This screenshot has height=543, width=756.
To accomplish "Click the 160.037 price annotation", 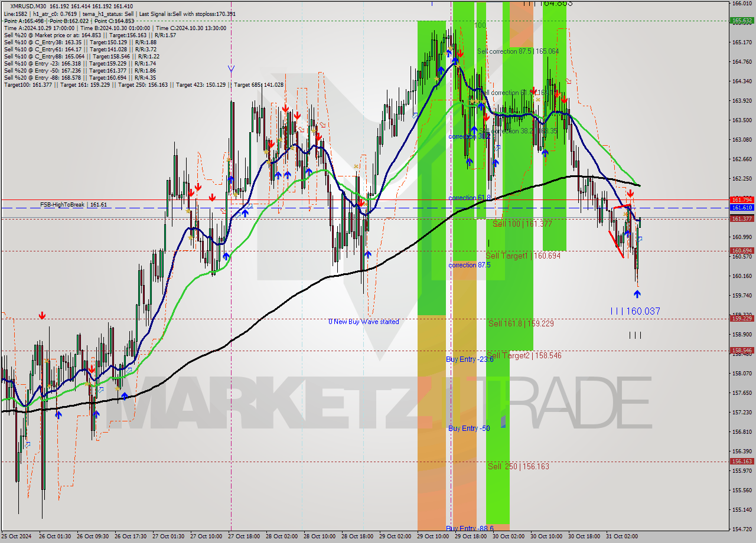I will pos(636,311).
